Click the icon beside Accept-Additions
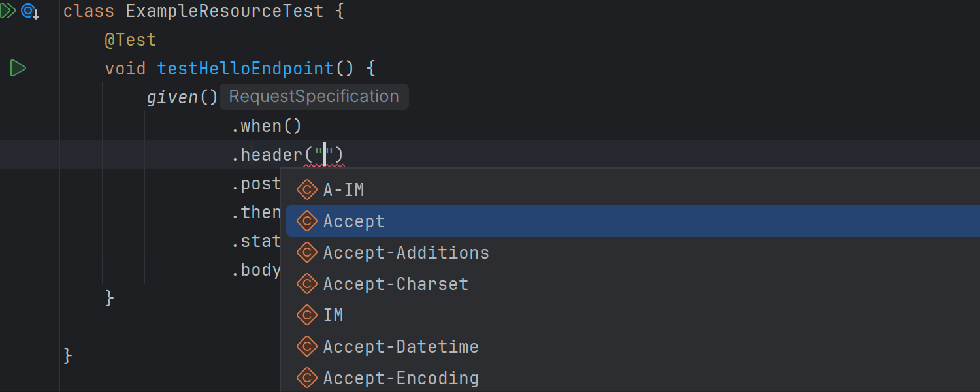Viewport: 980px width, 392px height. (x=307, y=253)
